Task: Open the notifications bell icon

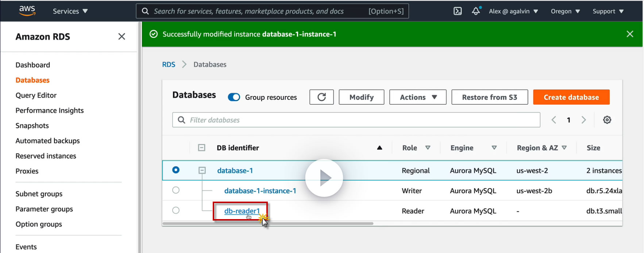Action: point(476,11)
